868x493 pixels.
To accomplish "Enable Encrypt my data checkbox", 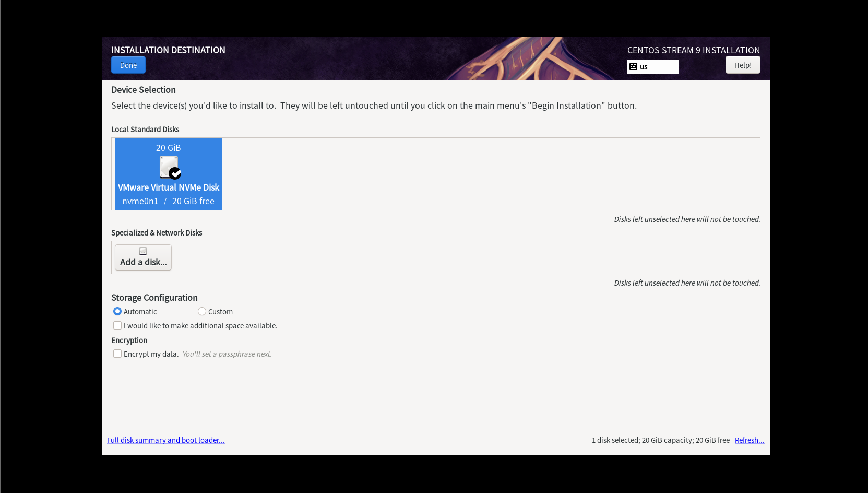I will coord(117,354).
